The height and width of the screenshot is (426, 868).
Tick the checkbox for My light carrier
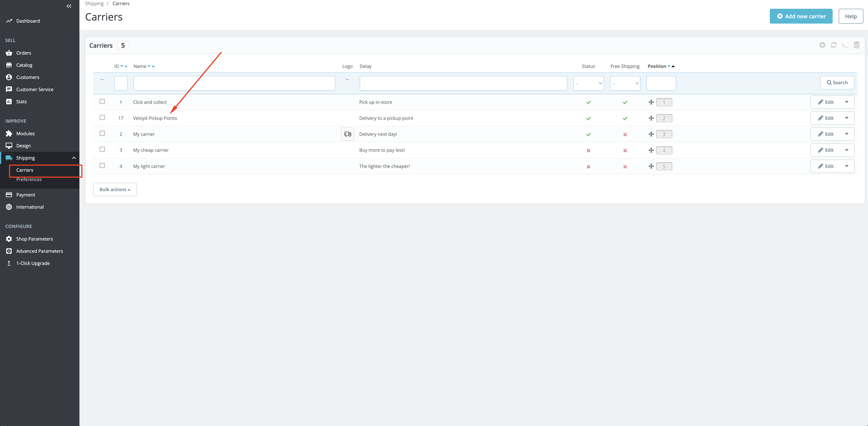[x=102, y=166]
